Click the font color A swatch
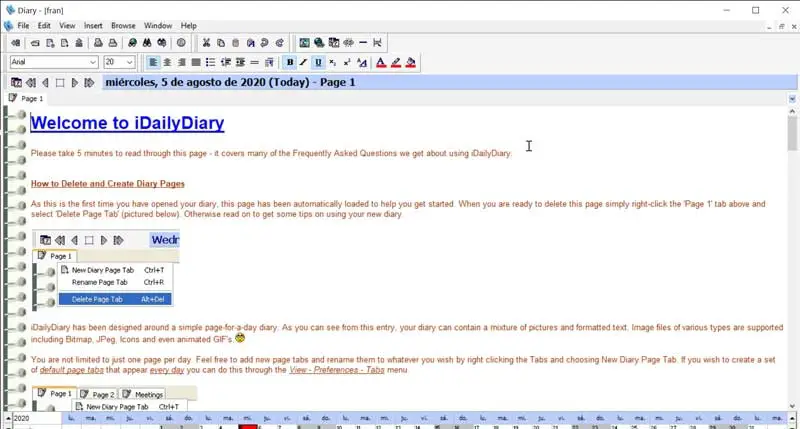Screen dimensions: 800x429 click(x=381, y=62)
